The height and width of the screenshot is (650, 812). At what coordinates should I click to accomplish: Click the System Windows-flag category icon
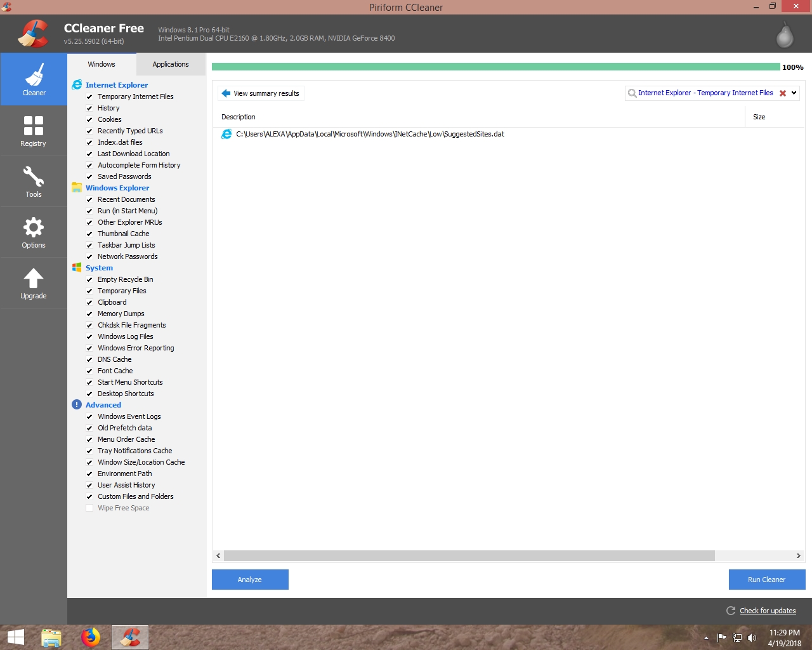click(x=77, y=267)
